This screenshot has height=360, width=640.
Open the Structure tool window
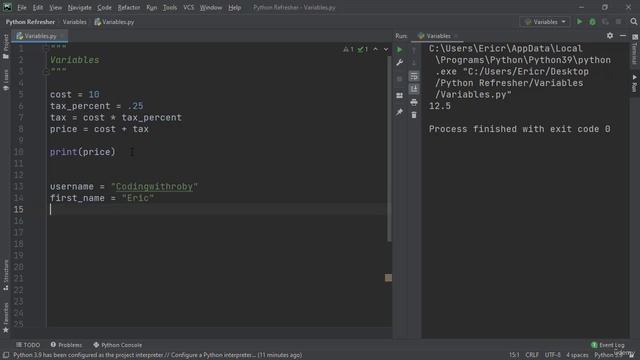6,275
